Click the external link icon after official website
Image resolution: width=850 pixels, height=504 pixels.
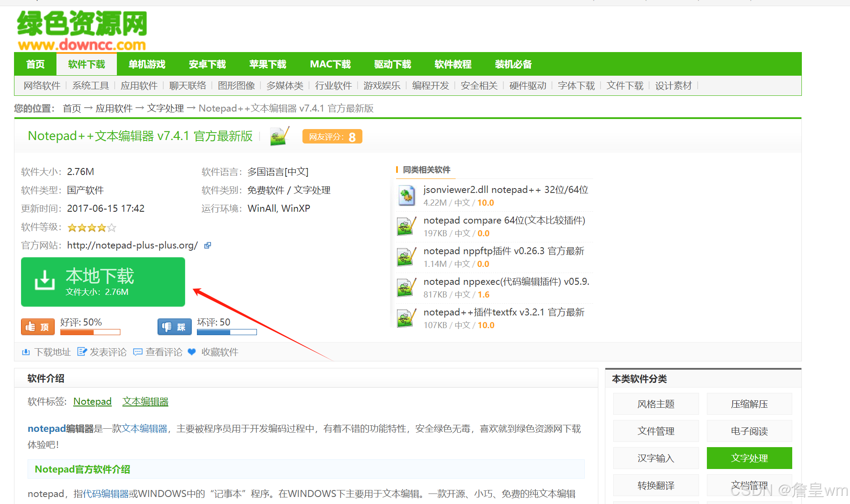coord(208,245)
